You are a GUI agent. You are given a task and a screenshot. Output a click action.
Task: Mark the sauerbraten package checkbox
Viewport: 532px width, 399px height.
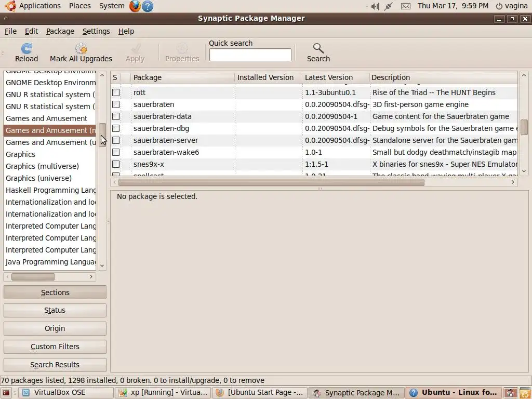tap(116, 104)
